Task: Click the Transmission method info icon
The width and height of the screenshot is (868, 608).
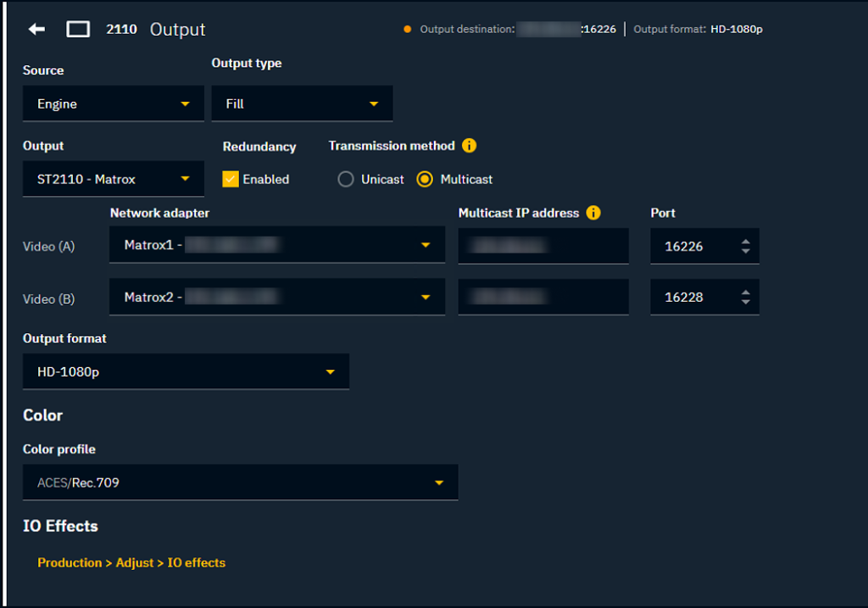Action: tap(470, 146)
